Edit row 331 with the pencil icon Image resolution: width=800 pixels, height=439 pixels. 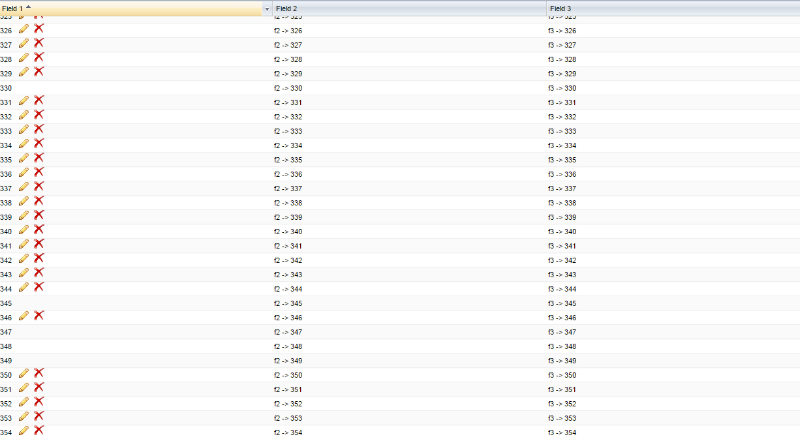[24, 101]
